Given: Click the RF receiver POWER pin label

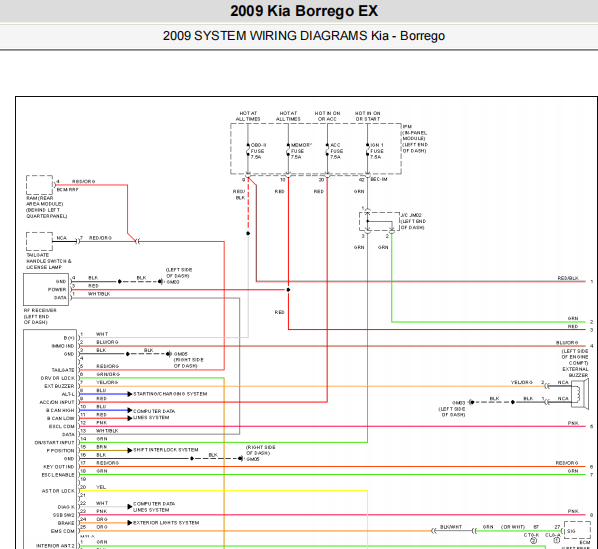Looking at the screenshot, I should (x=57, y=290).
